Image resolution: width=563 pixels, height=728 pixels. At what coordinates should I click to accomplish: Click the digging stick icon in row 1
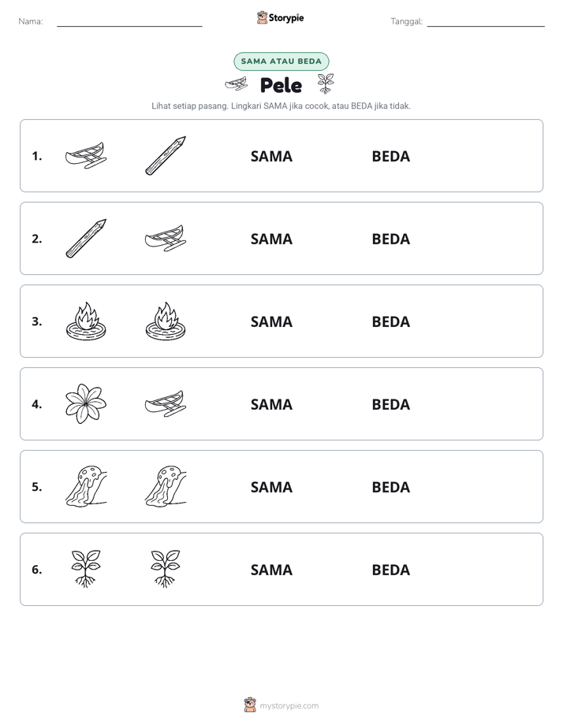pos(166,155)
